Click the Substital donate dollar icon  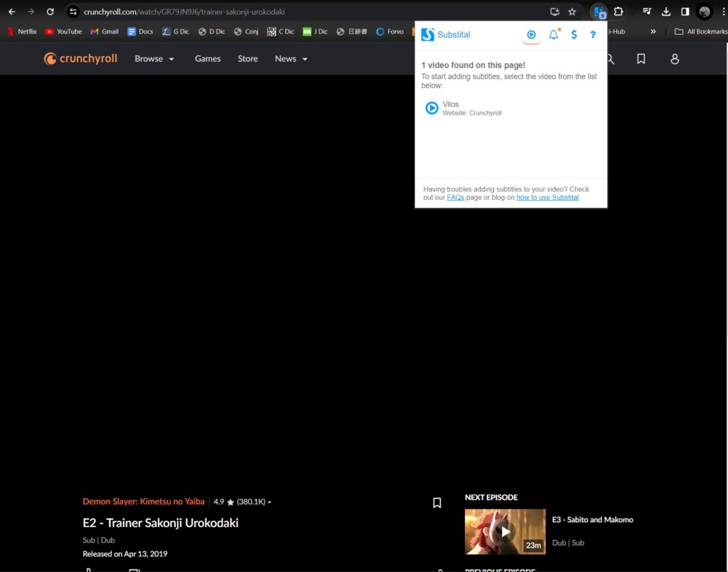574,34
